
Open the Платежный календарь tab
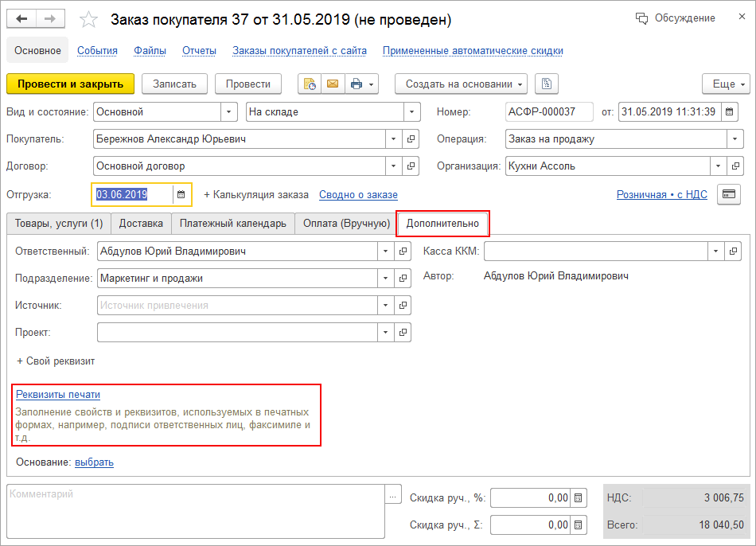(232, 224)
